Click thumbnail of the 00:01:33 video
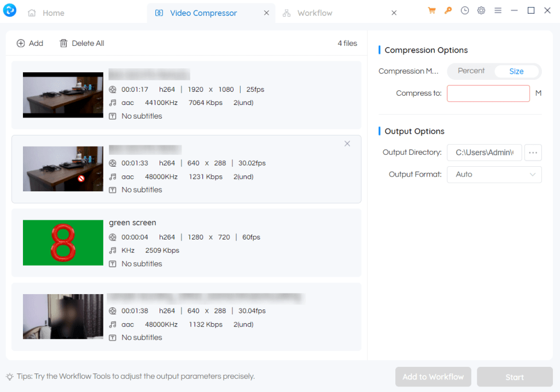 coord(63,168)
